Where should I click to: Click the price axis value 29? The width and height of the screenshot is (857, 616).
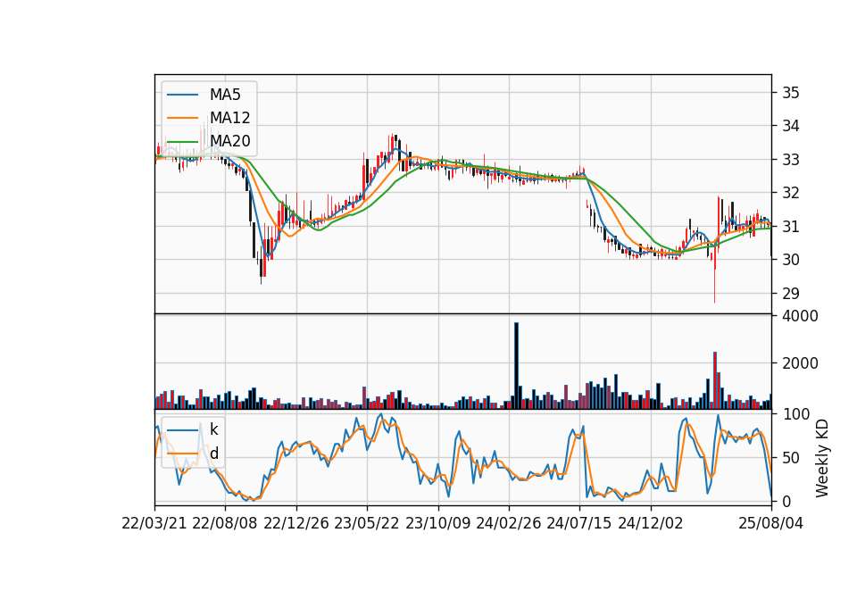[791, 294]
